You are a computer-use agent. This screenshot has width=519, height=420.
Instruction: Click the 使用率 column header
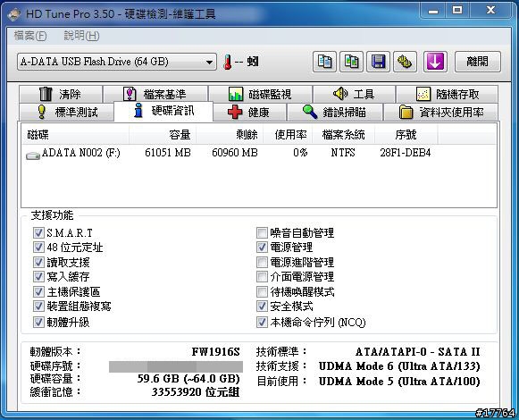(x=288, y=134)
